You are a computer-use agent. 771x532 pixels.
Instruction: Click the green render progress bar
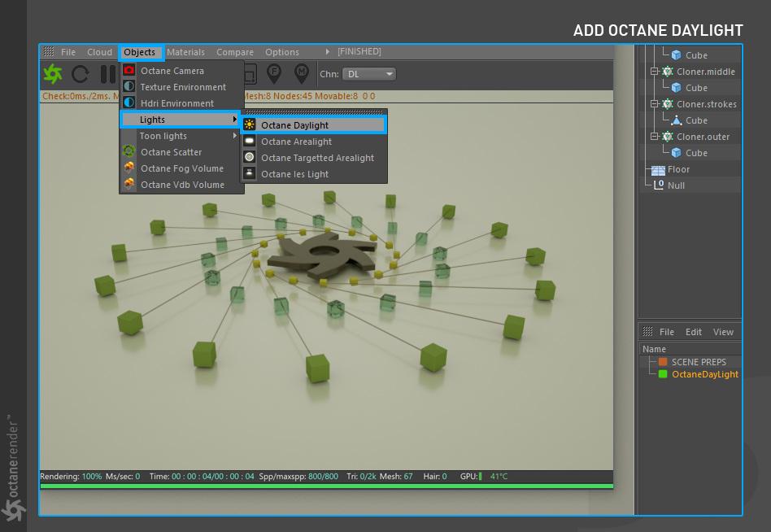click(326, 486)
